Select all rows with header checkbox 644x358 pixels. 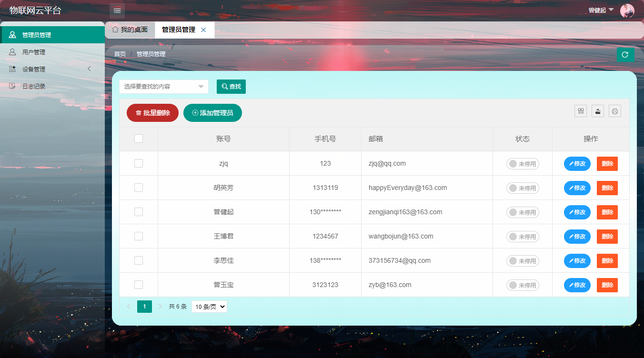point(139,139)
